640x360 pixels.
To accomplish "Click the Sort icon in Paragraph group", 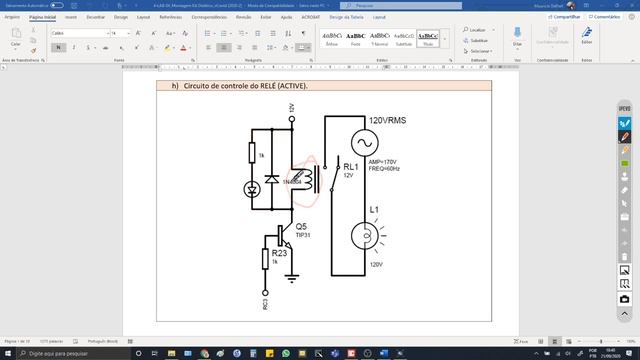I will tap(288, 33).
